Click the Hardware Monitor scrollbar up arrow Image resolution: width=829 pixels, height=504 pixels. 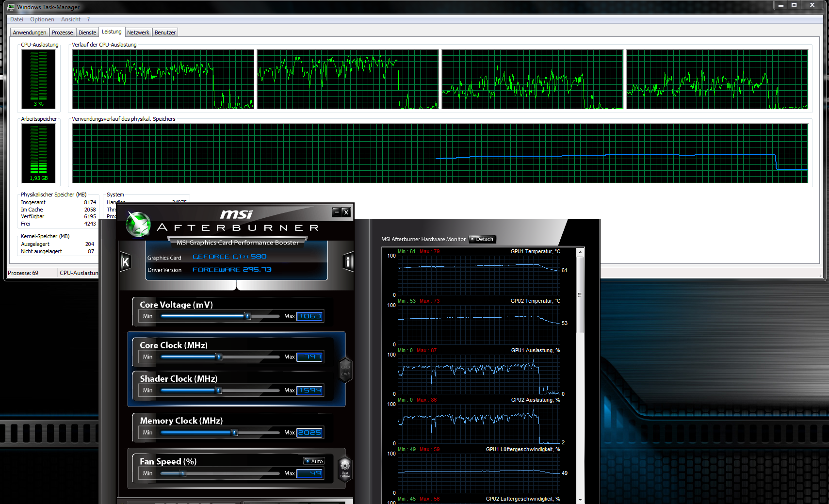coord(580,252)
